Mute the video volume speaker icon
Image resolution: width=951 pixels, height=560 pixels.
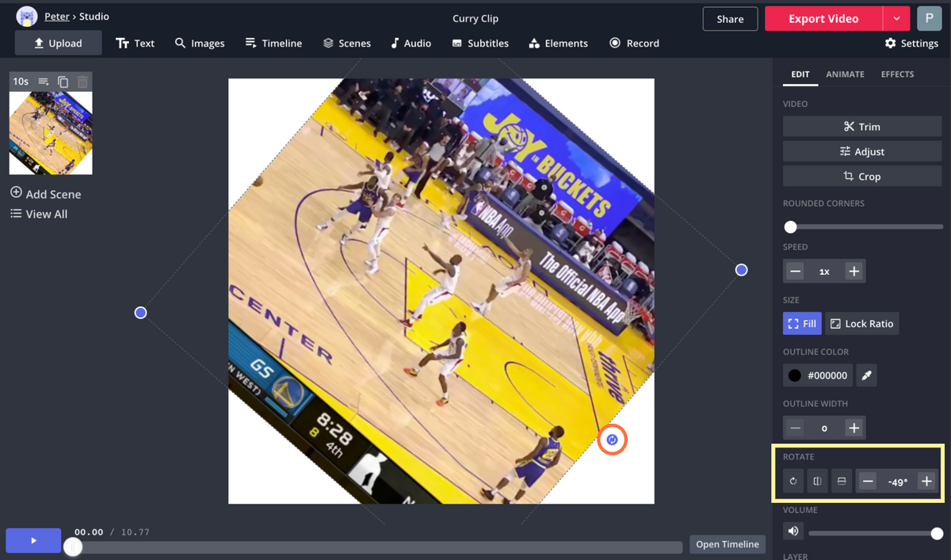793,531
